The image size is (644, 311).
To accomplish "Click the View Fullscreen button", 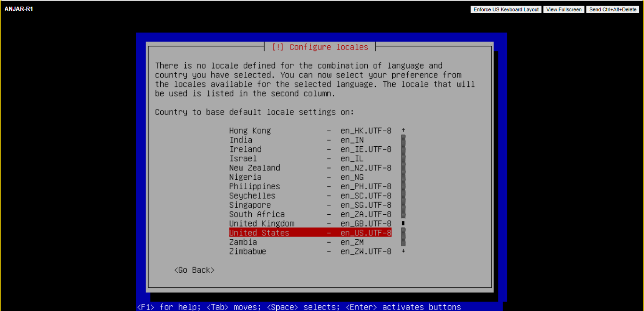I will click(564, 9).
